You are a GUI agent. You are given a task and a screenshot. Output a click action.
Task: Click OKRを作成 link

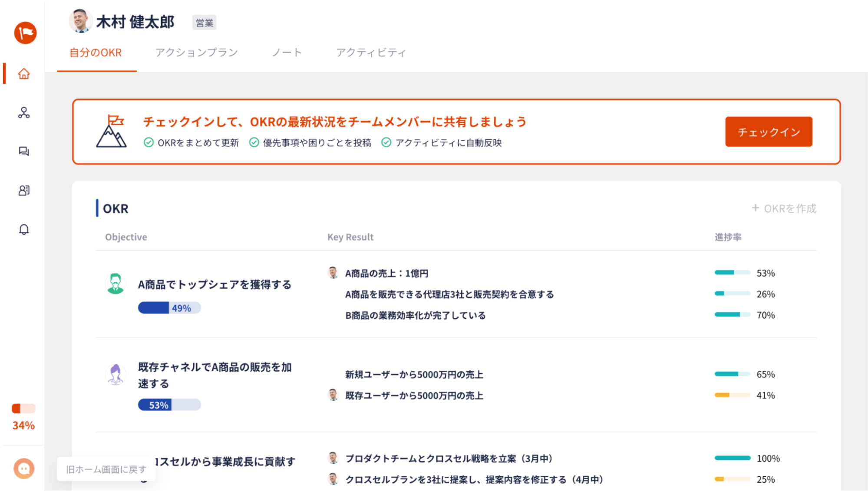pyautogui.click(x=784, y=208)
